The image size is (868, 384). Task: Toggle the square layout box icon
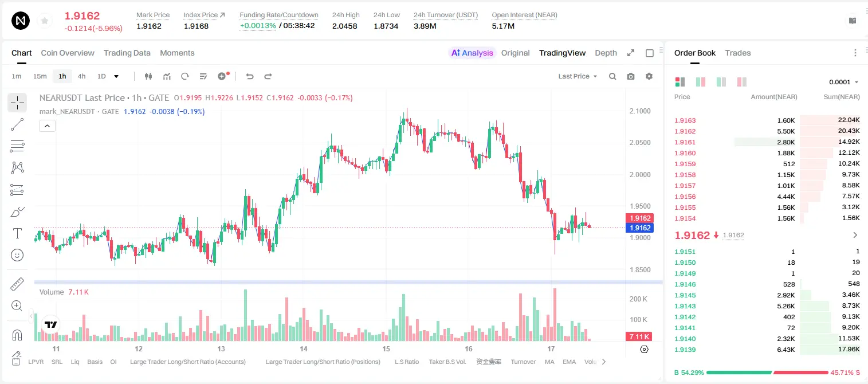[650, 53]
